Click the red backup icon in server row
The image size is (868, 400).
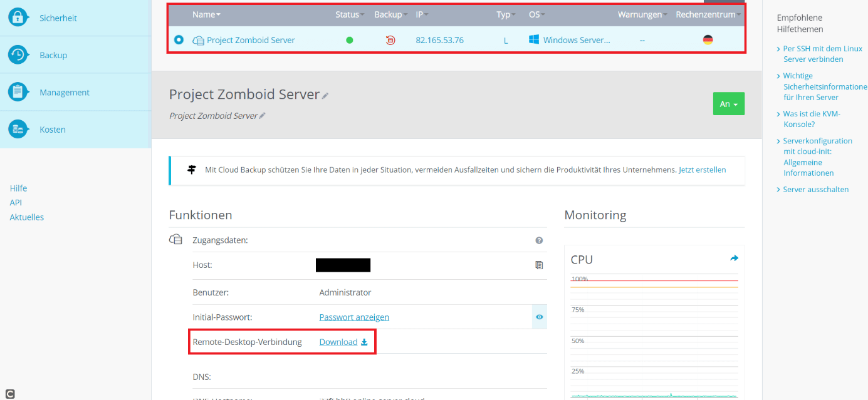(x=390, y=40)
